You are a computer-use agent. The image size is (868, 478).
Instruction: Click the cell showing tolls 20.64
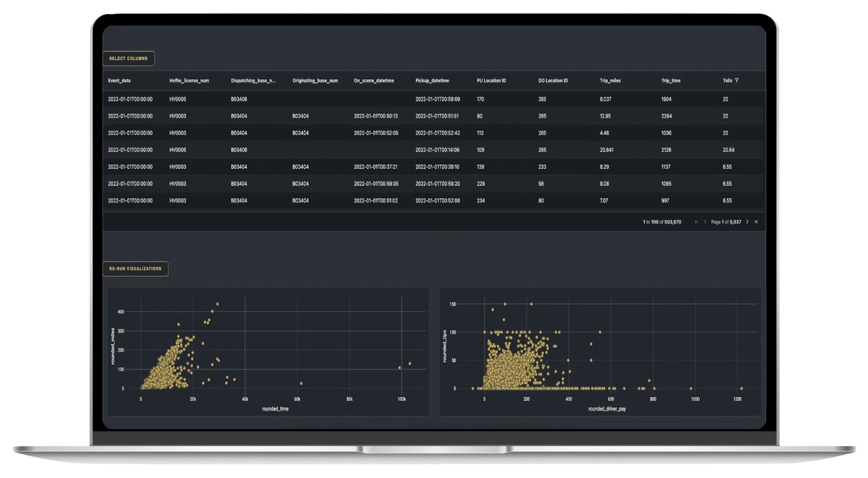click(x=729, y=150)
